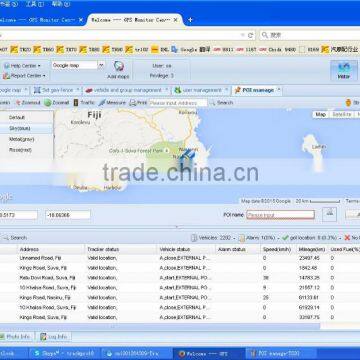Close the user management tab

[226, 90]
